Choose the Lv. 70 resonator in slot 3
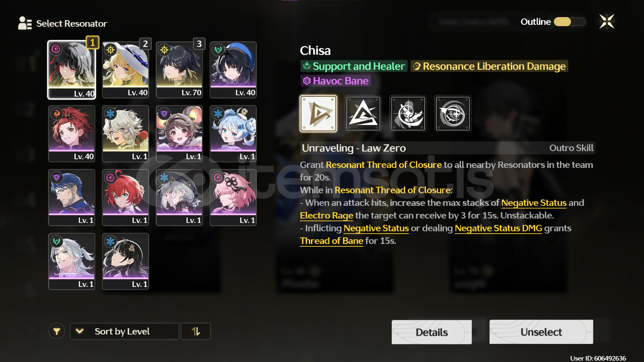The height and width of the screenshot is (362, 644). pos(179,70)
